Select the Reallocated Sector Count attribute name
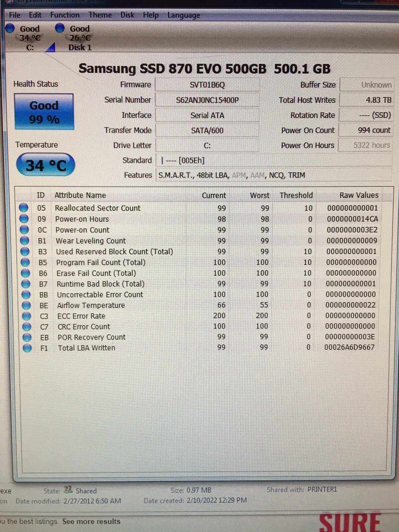Viewport: 399px width, 532px height. (x=98, y=208)
